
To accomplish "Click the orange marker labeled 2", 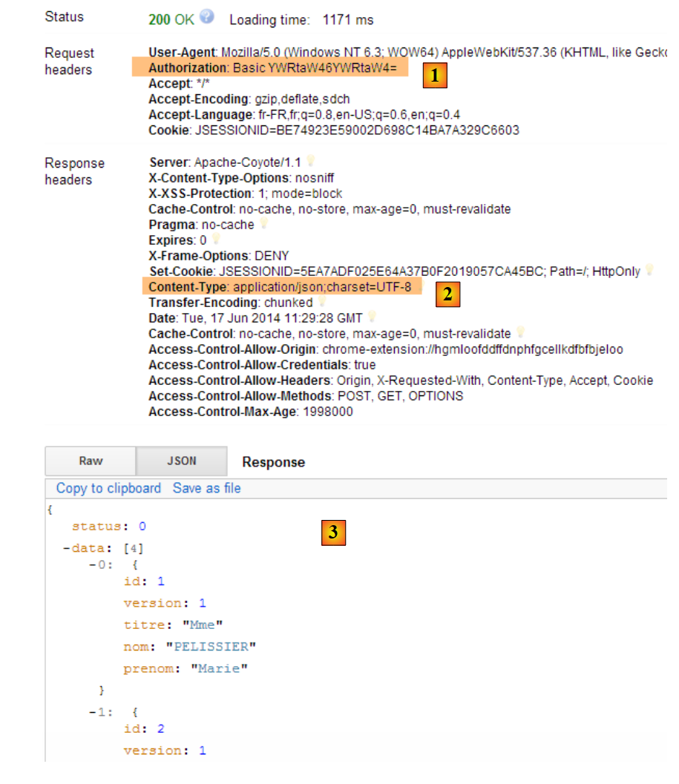I will click(x=447, y=294).
